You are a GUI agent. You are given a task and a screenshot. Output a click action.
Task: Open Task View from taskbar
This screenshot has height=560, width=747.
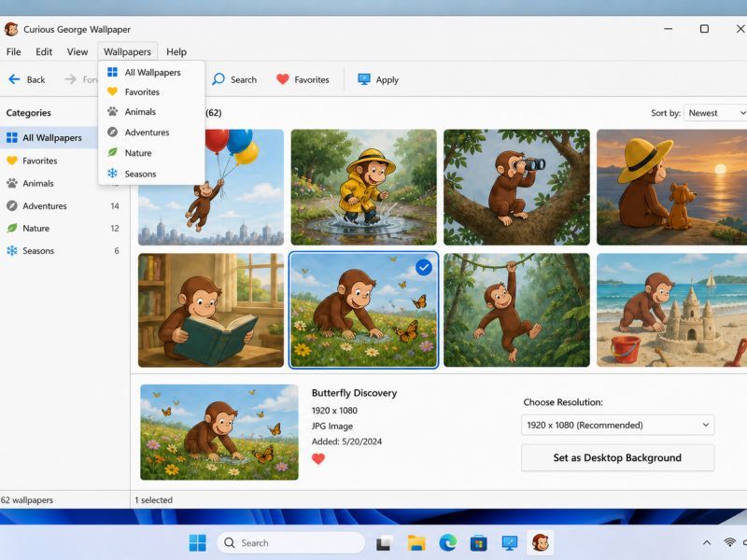pyautogui.click(x=385, y=543)
